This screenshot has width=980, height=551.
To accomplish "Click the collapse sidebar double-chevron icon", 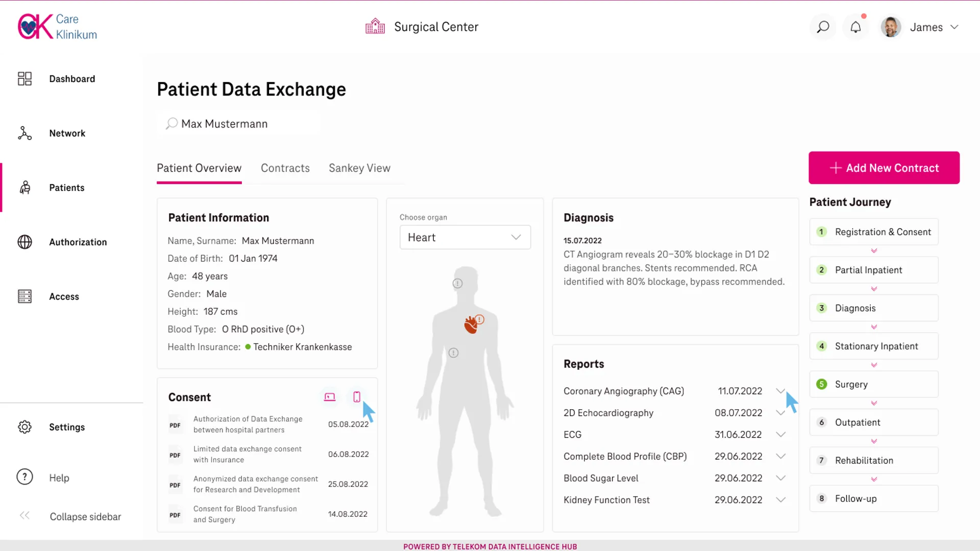I will [24, 516].
